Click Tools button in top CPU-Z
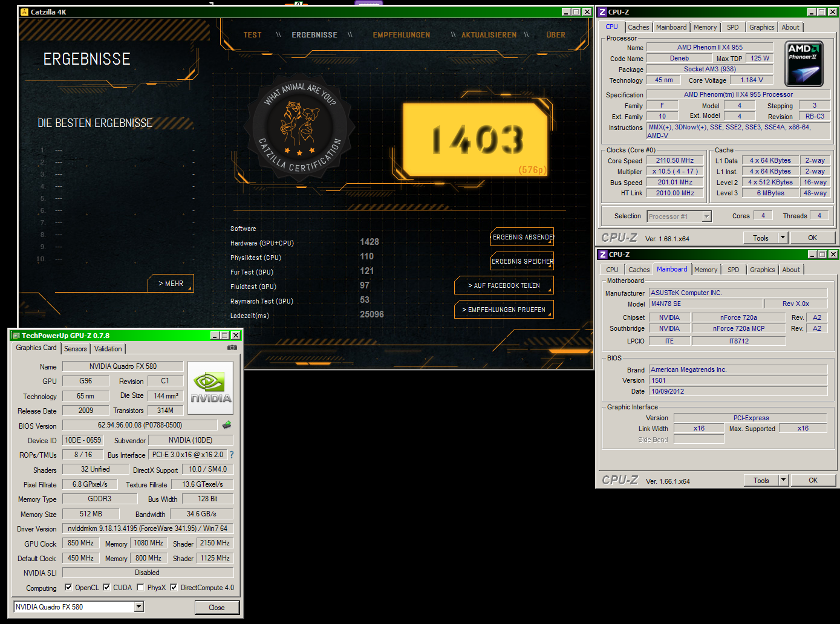Image resolution: width=840 pixels, height=624 pixels. tap(761, 238)
